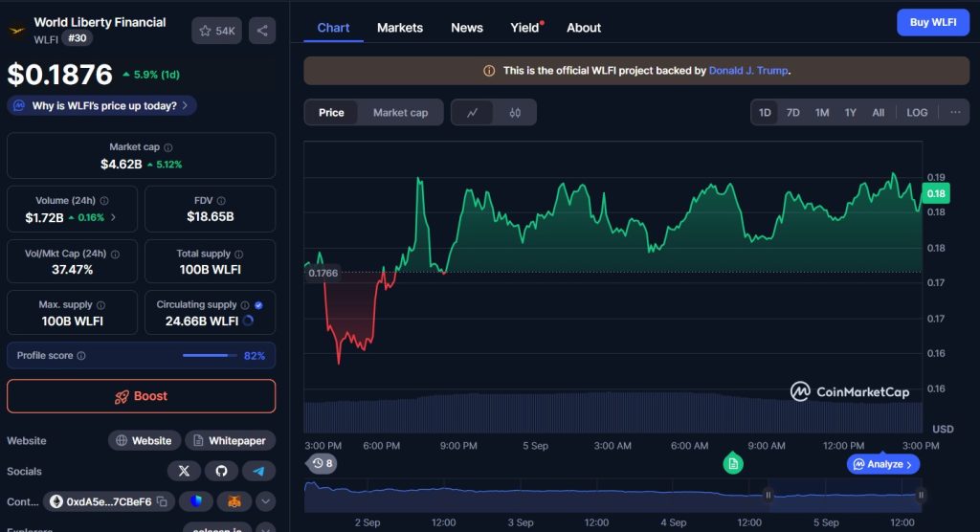Open the Telegram social link

click(257, 470)
